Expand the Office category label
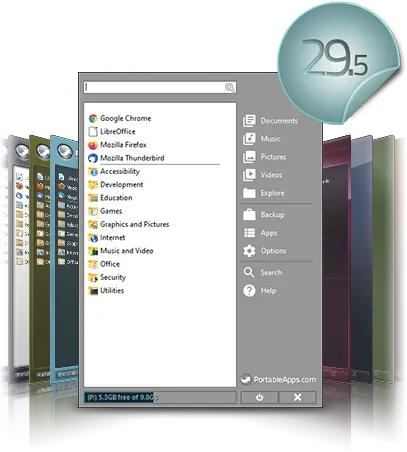Viewport: 407px width, 452px height. click(x=110, y=264)
